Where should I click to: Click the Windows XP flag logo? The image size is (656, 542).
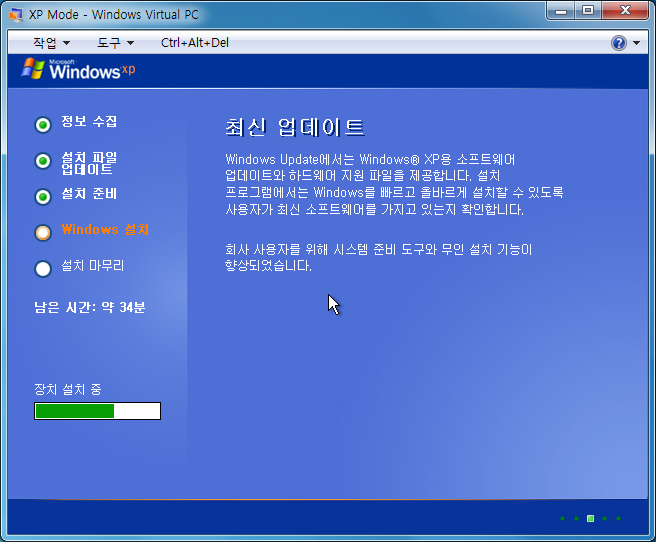click(x=33, y=69)
